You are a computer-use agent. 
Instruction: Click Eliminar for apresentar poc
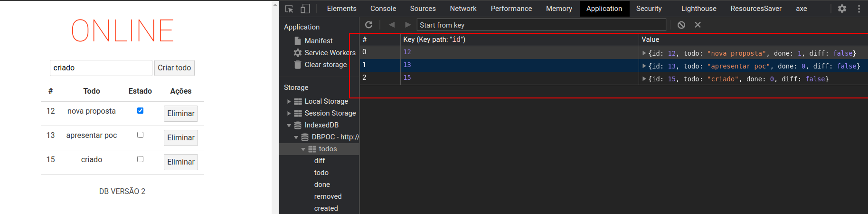180,137
